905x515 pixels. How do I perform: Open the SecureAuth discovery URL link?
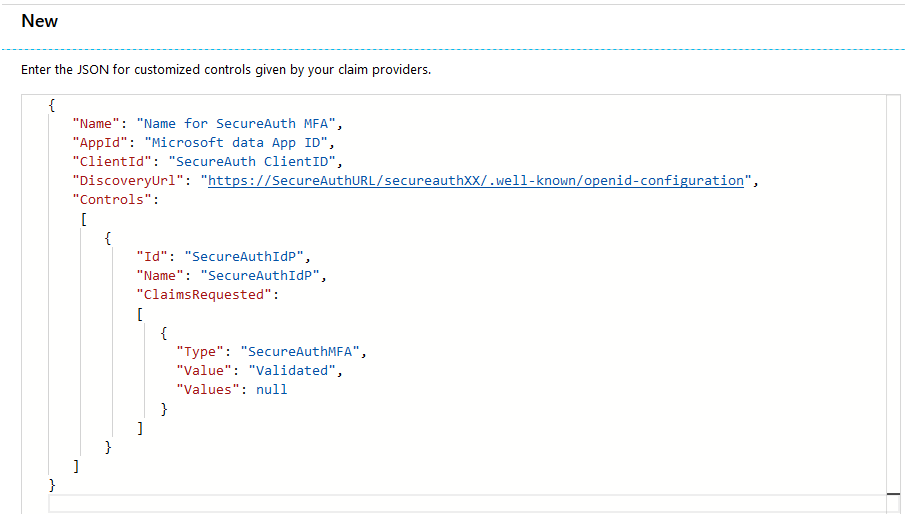(475, 181)
